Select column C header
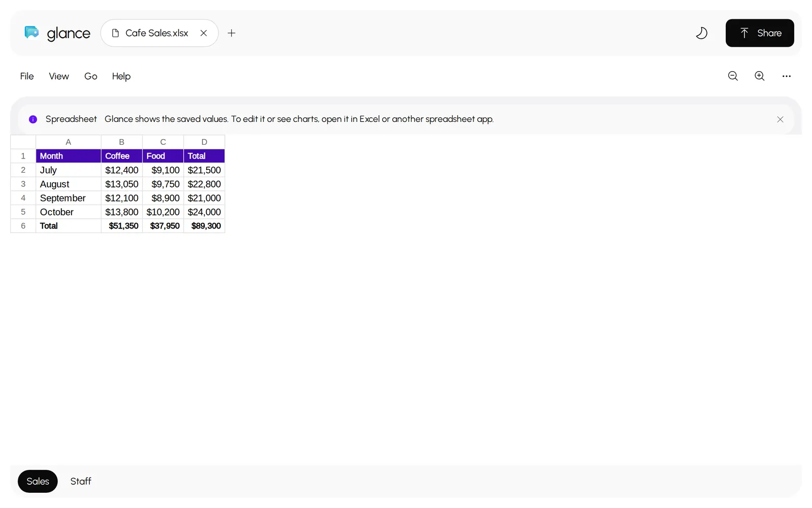The height and width of the screenshot is (508, 812). 163,142
